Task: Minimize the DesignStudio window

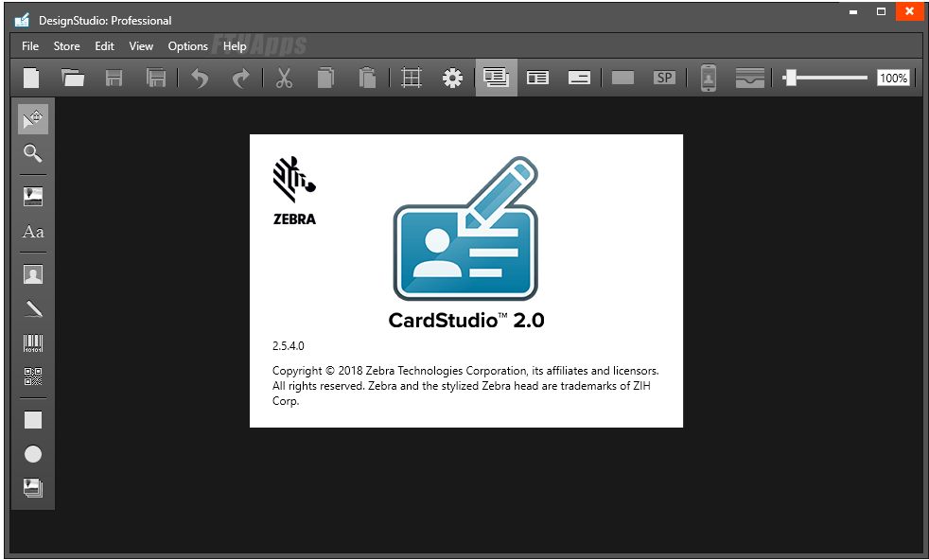Action: tap(853, 12)
